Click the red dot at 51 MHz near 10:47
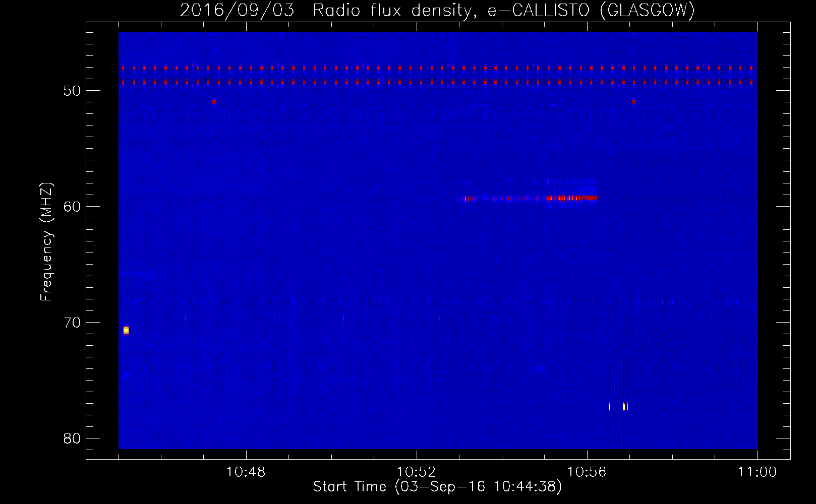 click(214, 101)
